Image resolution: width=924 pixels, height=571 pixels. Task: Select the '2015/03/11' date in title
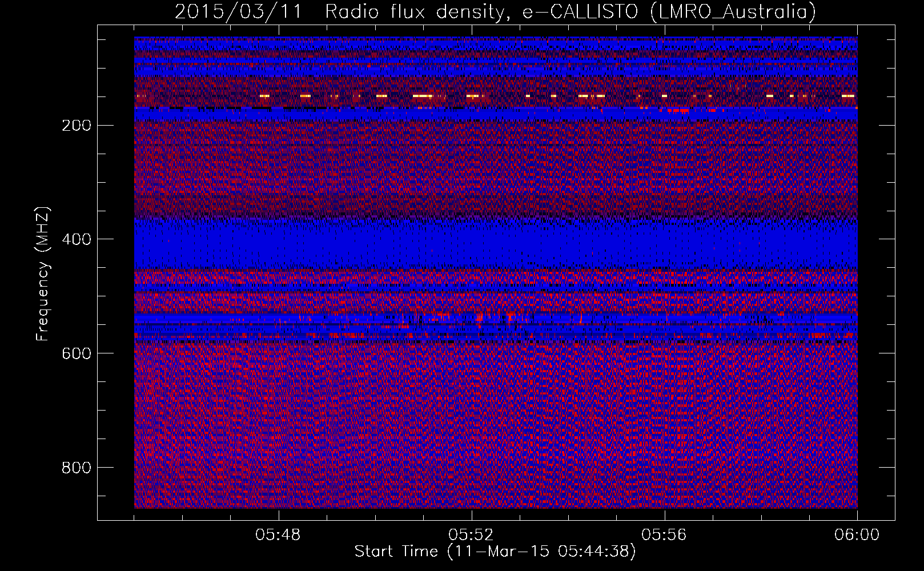238,11
